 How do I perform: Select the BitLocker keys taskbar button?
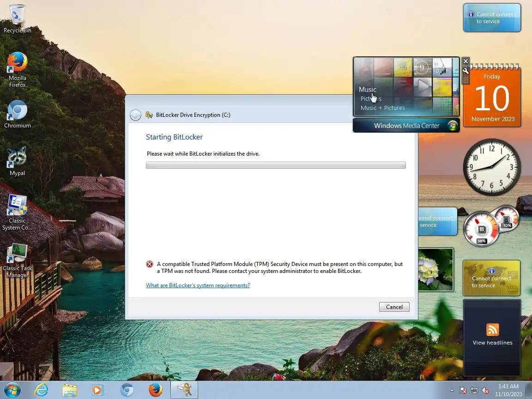pos(184,390)
